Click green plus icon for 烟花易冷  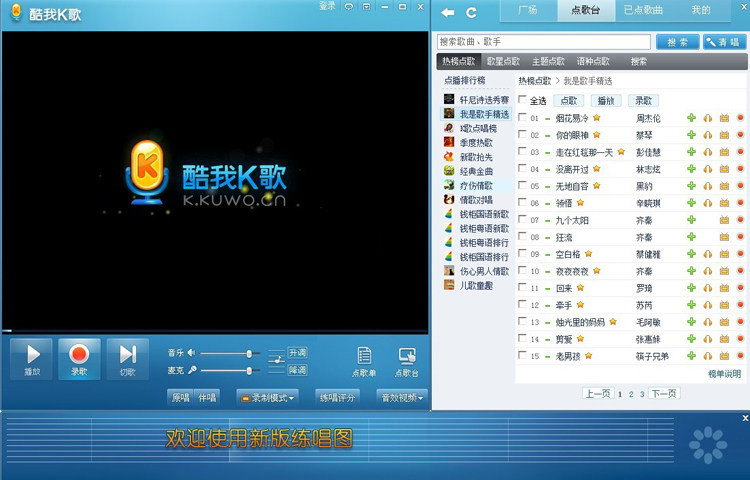coord(691,118)
